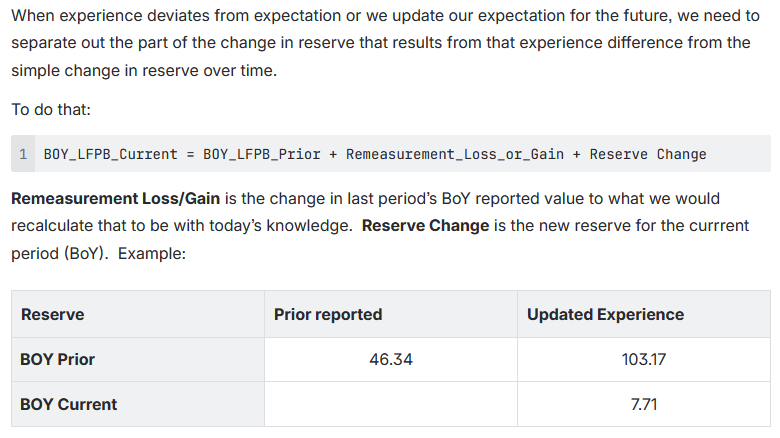Image resolution: width=780 pixels, height=438 pixels.
Task: Place cursor on BOY_LFPB_Current in code block
Action: pyautogui.click(x=110, y=154)
